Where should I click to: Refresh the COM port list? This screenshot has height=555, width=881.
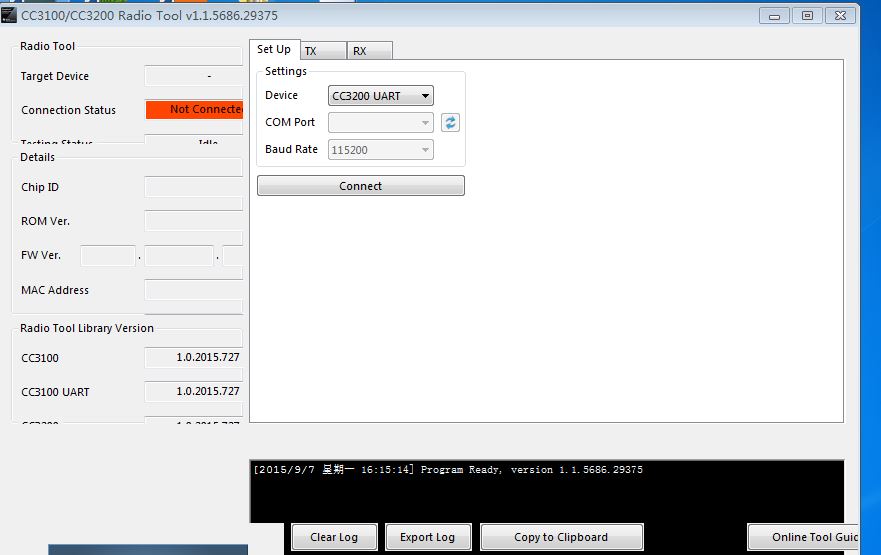coord(450,122)
